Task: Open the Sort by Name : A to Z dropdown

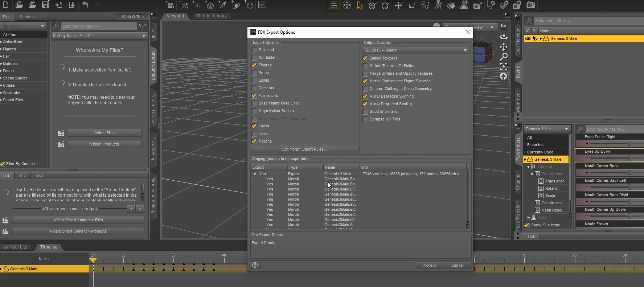Action: [x=99, y=36]
